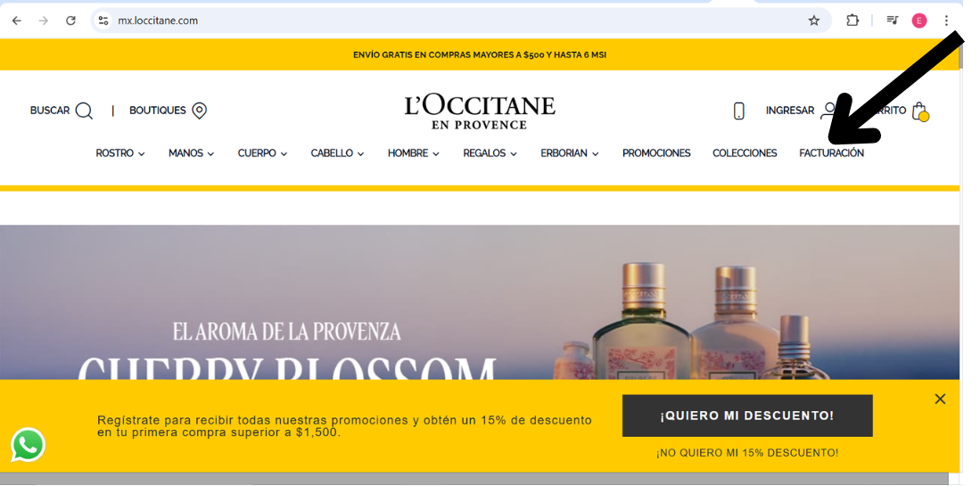Open the shopping bag cart icon
This screenshot has height=486, width=980.
[919, 111]
